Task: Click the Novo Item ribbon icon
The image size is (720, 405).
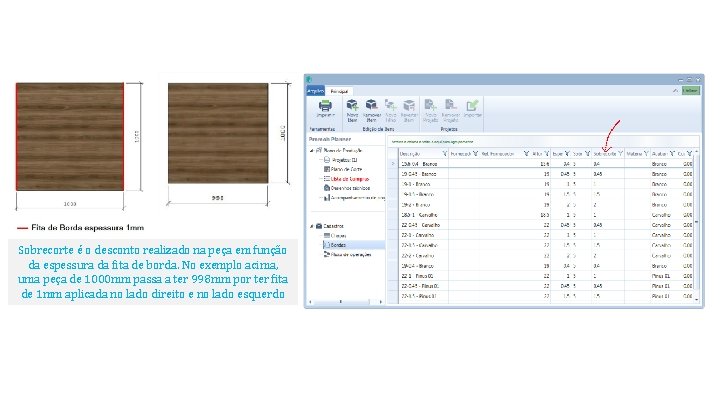Action: tap(352, 105)
